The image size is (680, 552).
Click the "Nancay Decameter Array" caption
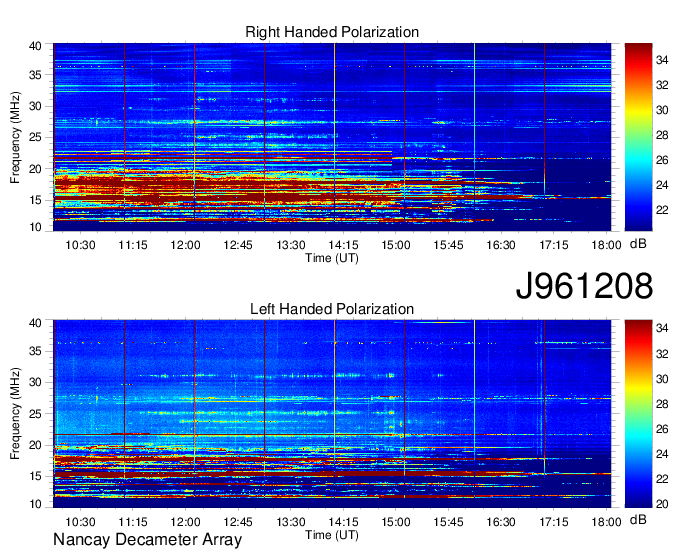147,540
